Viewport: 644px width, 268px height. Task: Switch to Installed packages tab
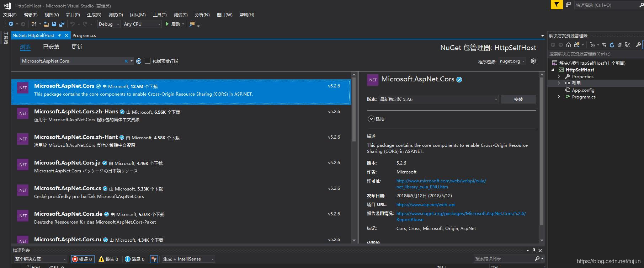pos(51,47)
